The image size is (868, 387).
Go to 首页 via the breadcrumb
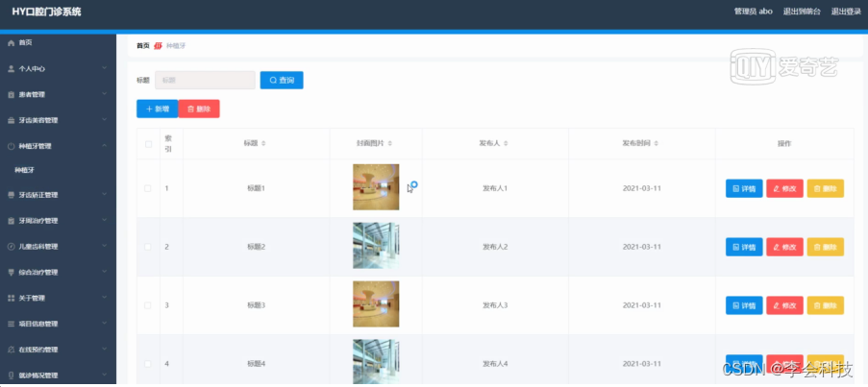pyautogui.click(x=143, y=46)
